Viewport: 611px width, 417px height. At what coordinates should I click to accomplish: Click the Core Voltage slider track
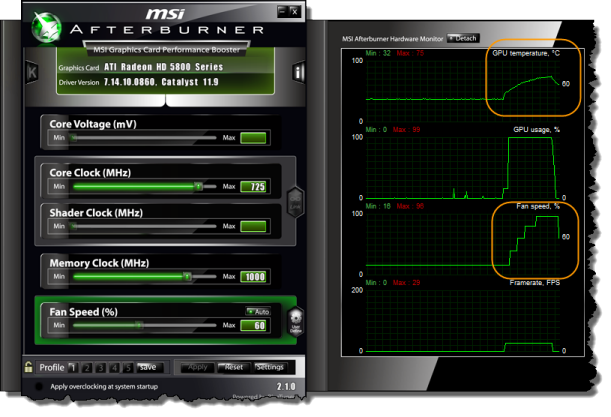click(x=144, y=138)
